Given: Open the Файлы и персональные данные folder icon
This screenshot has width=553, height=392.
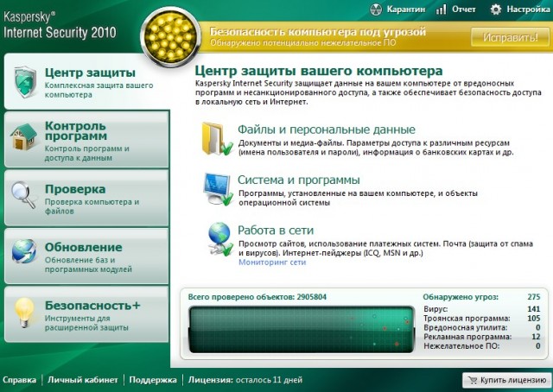Looking at the screenshot, I should pos(217,138).
